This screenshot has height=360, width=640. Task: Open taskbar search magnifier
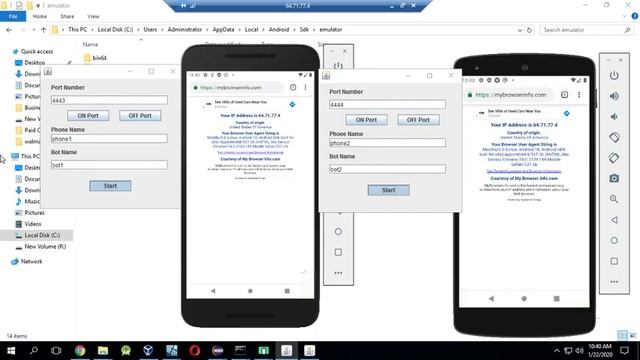(34, 351)
